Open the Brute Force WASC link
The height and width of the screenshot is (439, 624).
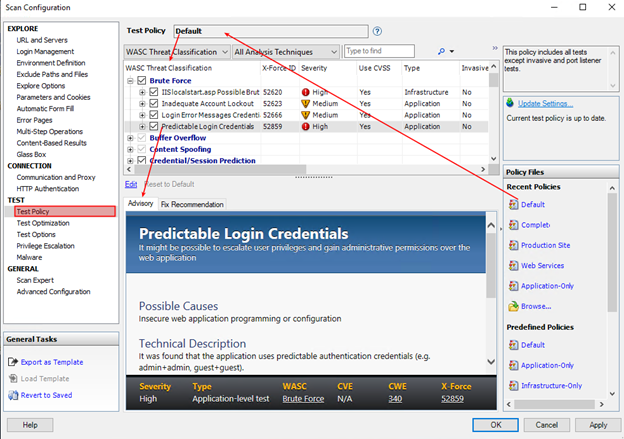(302, 398)
